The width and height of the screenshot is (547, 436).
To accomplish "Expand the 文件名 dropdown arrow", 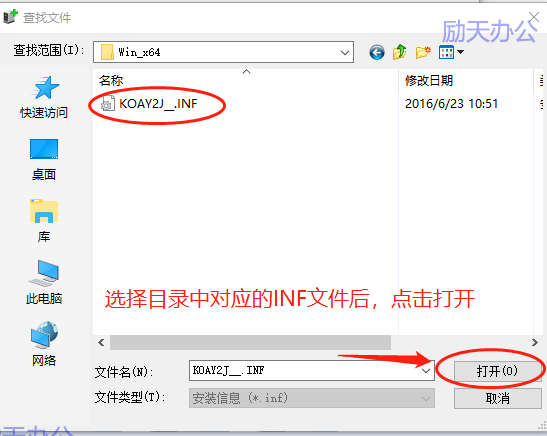I will [x=426, y=370].
